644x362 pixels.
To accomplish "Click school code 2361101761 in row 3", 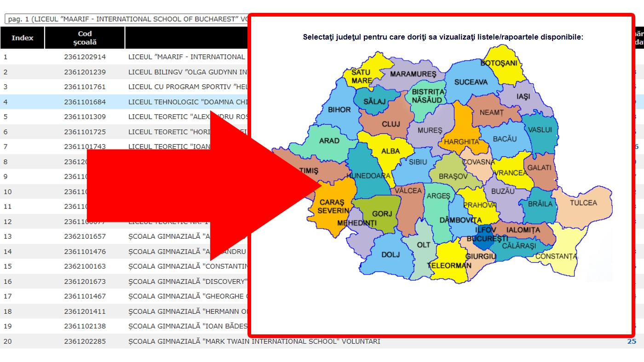I will coord(85,87).
